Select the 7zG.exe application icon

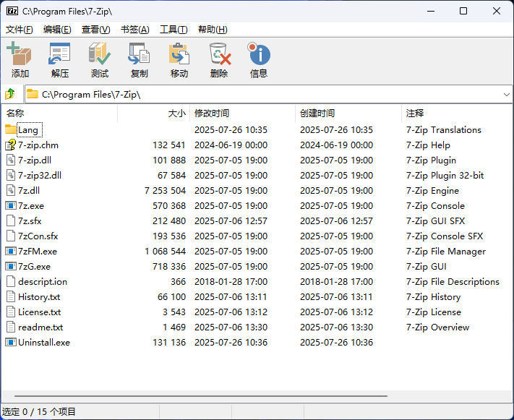click(x=11, y=266)
